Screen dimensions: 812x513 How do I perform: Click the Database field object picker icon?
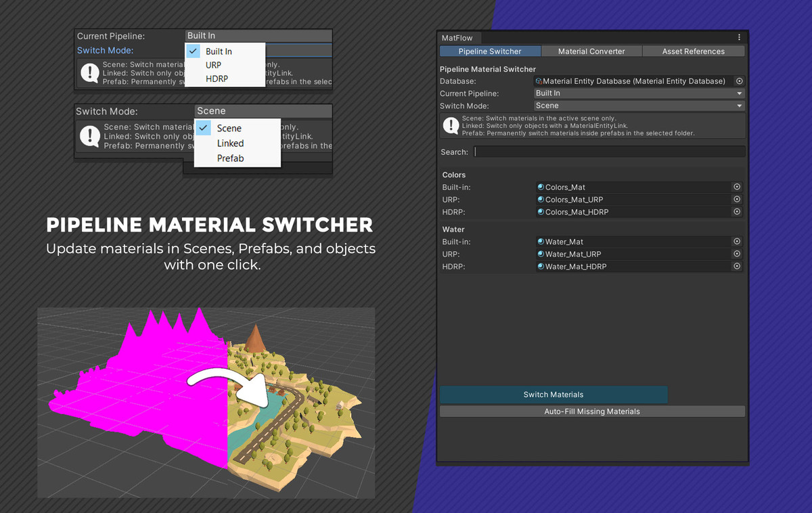click(739, 81)
